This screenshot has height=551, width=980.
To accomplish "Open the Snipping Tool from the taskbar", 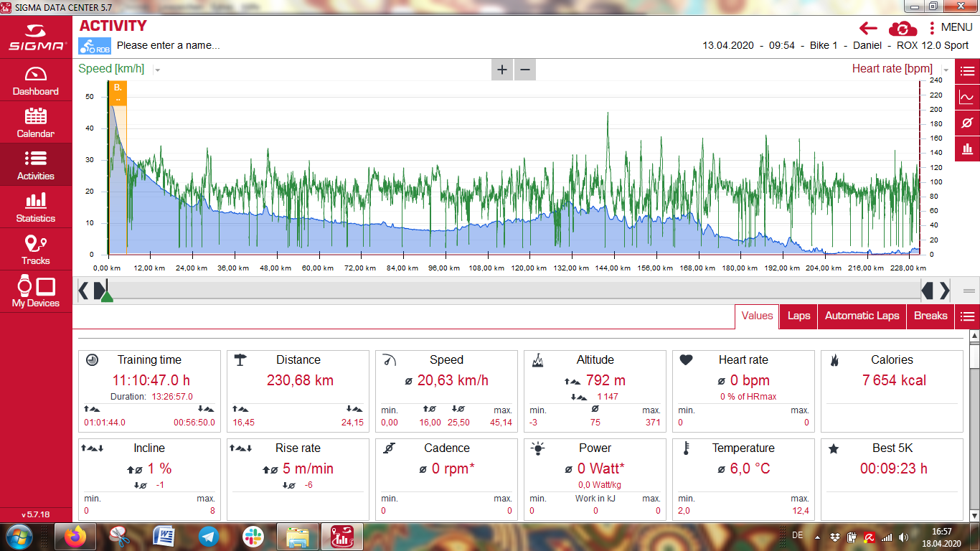I will (x=119, y=537).
